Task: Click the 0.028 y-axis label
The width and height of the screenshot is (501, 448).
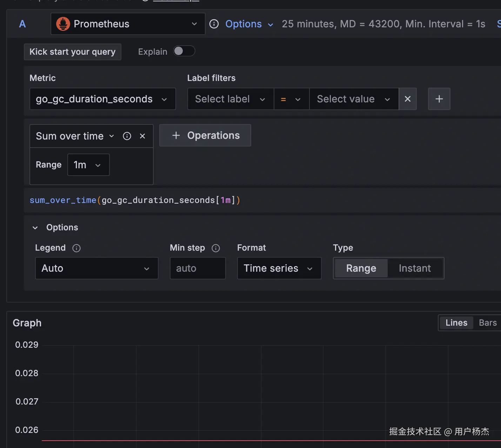Action: click(x=27, y=373)
